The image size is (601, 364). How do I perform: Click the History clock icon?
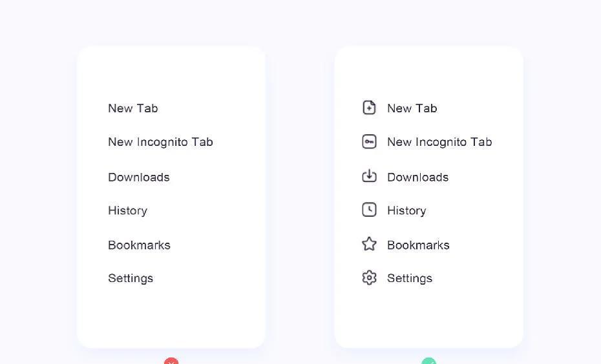click(369, 210)
